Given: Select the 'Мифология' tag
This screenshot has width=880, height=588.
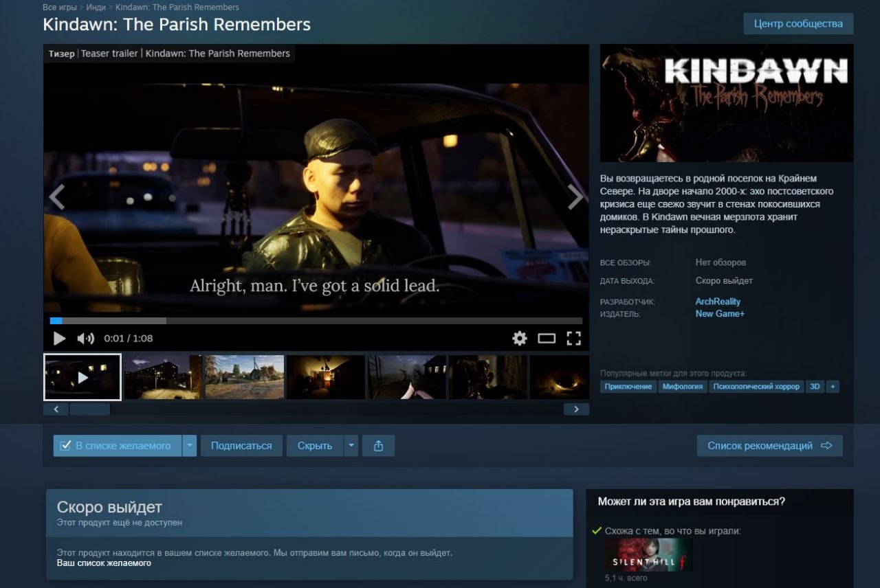Looking at the screenshot, I should coord(683,387).
